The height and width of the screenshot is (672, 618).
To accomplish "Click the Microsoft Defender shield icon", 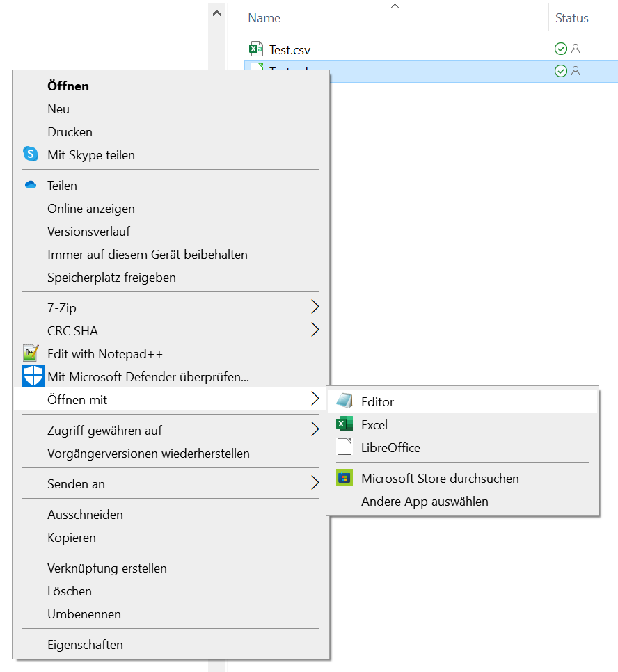I will [33, 376].
